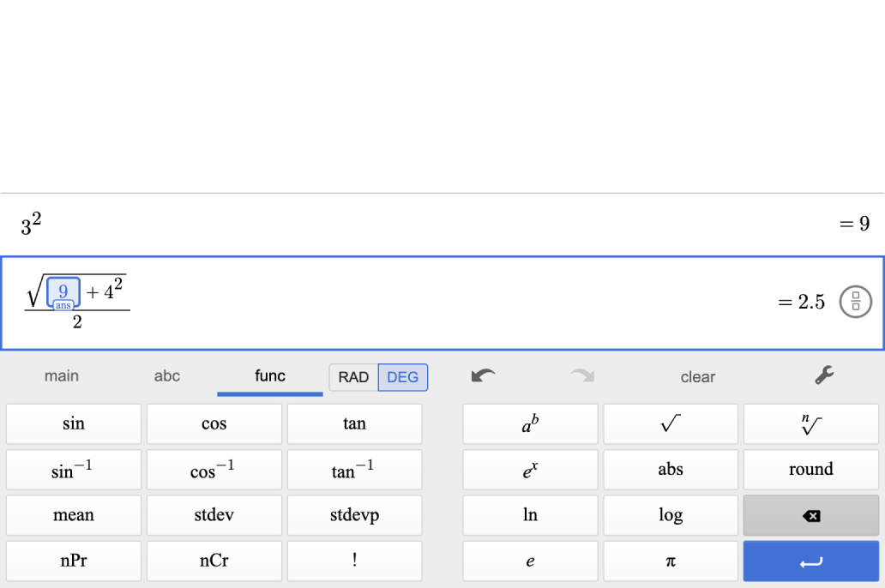Click the nth root icon
The width and height of the screenshot is (885, 588).
810,423
